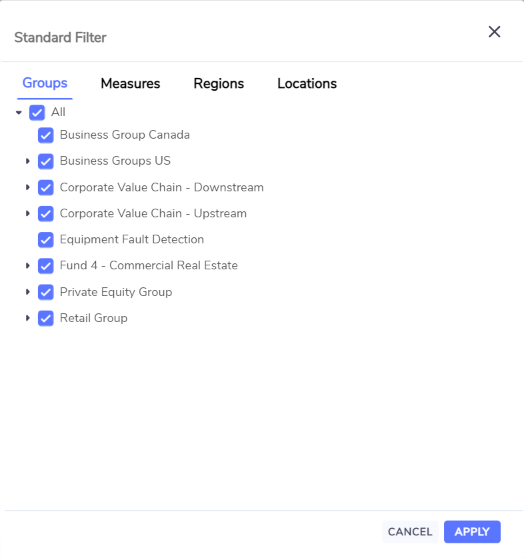Expand Corporate Value Chain - Downstream node

[x=28, y=187]
